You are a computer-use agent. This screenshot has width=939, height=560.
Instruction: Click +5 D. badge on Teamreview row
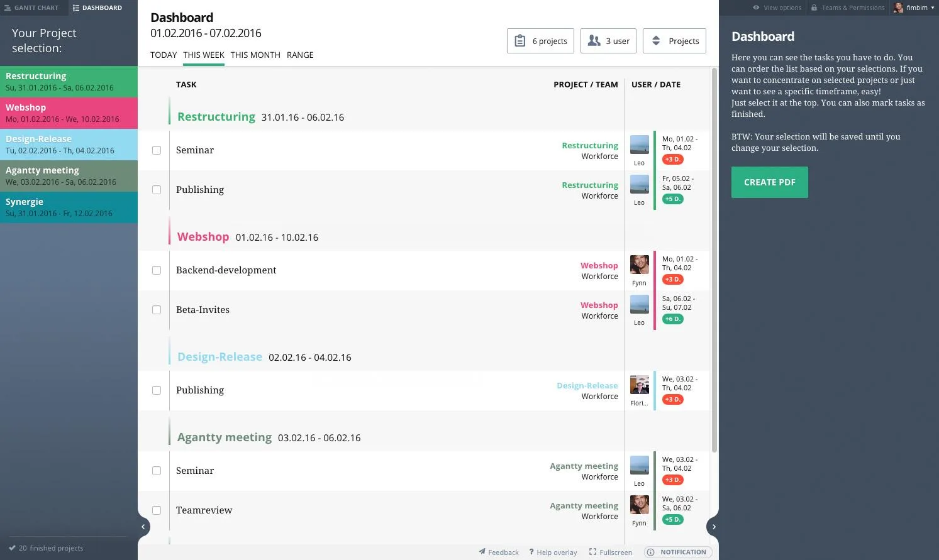pos(672,520)
